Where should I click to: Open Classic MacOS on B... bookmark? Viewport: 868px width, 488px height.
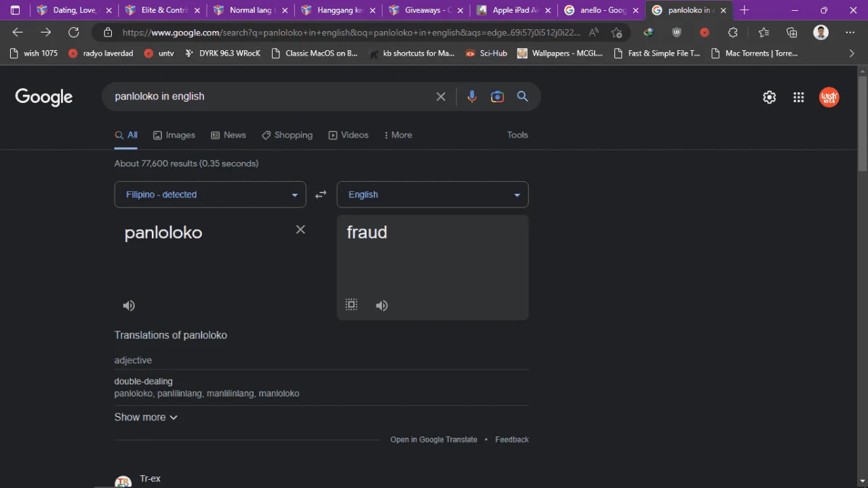click(x=314, y=53)
